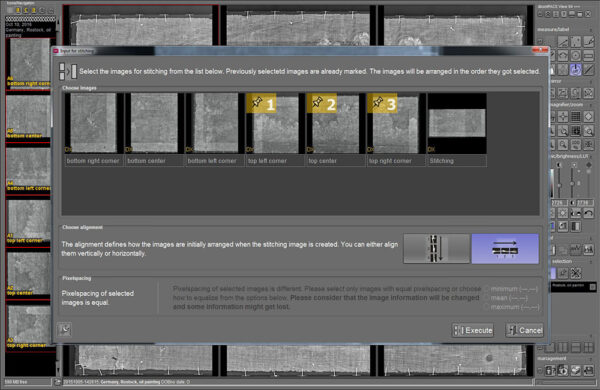Select the maximum pixelspacing radio button
Viewport: 600px width, 390px height.
tap(487, 307)
